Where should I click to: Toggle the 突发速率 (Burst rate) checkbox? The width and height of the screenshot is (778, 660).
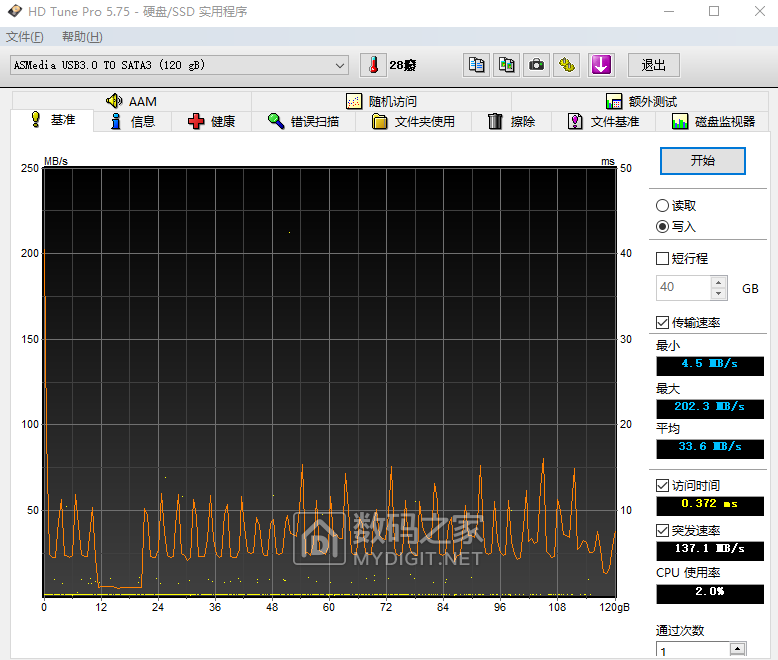click(x=662, y=530)
